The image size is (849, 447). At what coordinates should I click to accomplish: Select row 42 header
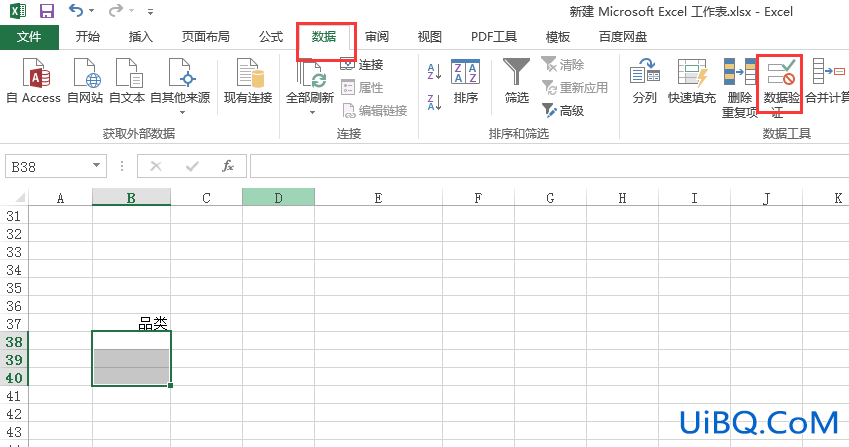(x=14, y=414)
